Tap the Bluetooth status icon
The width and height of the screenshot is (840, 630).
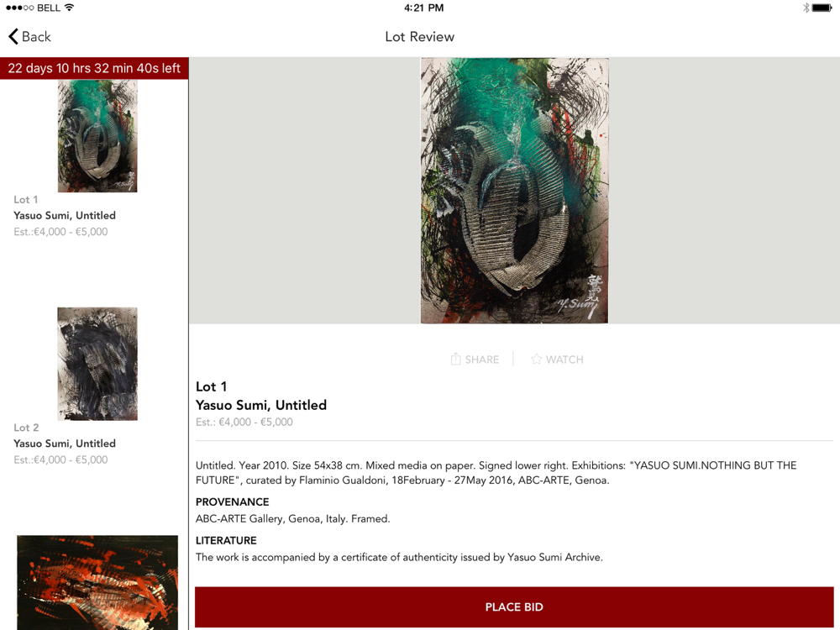click(806, 8)
